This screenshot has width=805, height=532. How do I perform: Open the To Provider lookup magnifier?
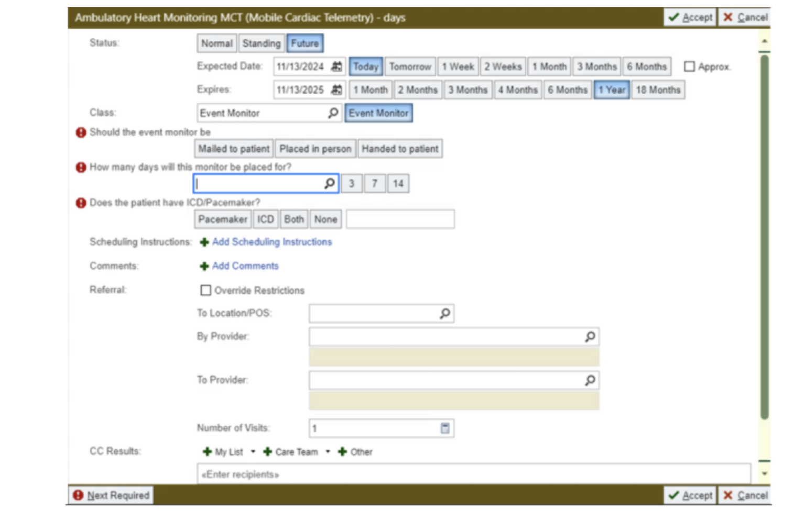[590, 380]
